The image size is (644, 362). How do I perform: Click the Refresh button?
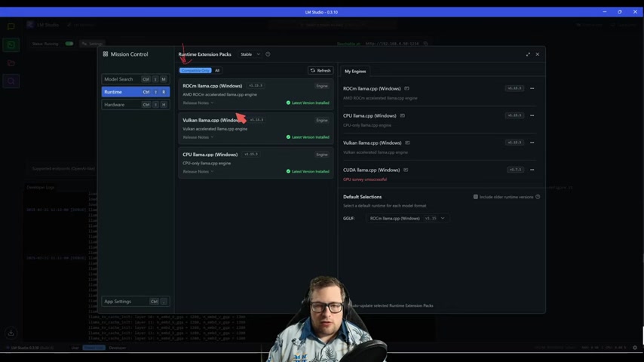coord(320,71)
